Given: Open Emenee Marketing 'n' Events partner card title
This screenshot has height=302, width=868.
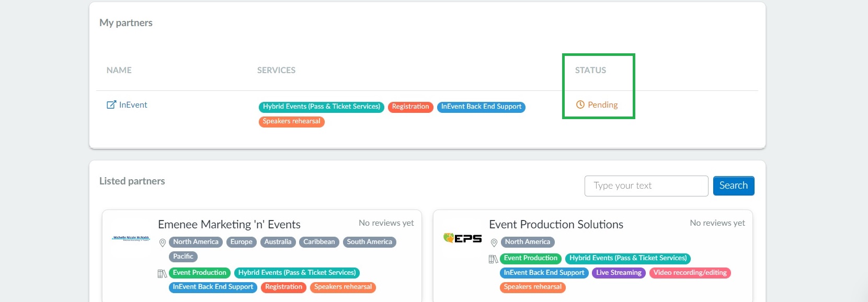Looking at the screenshot, I should (x=229, y=224).
